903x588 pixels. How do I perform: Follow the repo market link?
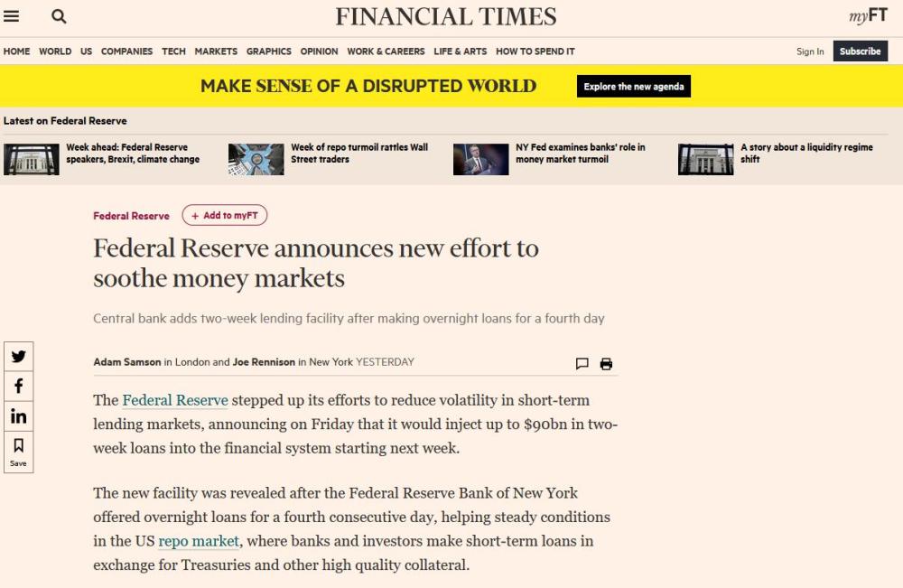199,541
